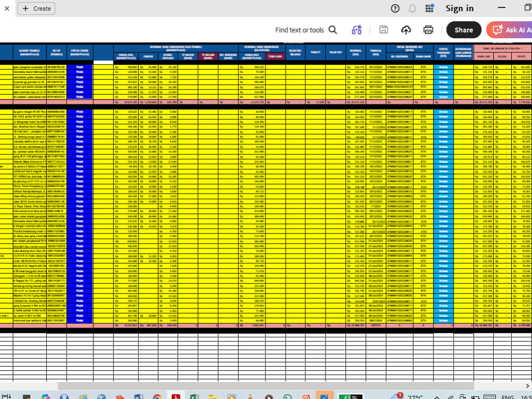Click the Create new button
This screenshot has height=399, width=532.
(36, 9)
